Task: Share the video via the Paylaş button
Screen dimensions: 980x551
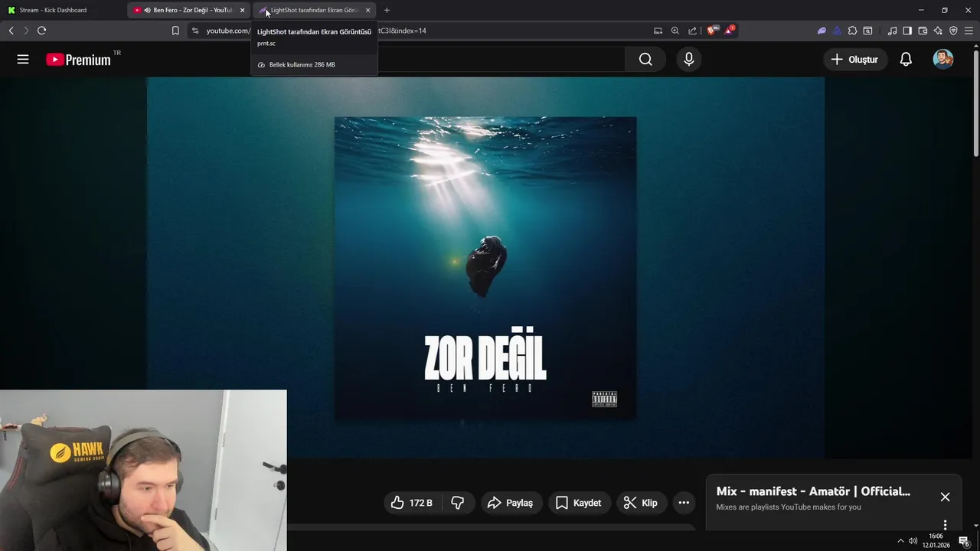Action: [511, 503]
